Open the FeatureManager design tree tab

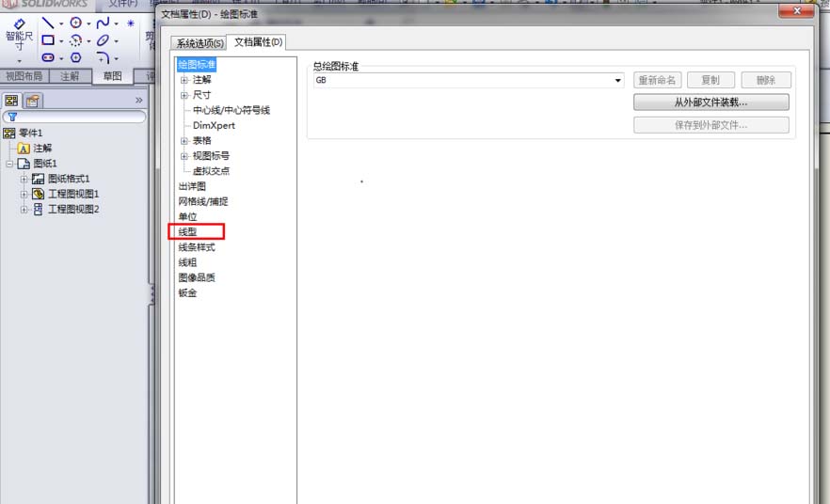pyautogui.click(x=11, y=101)
